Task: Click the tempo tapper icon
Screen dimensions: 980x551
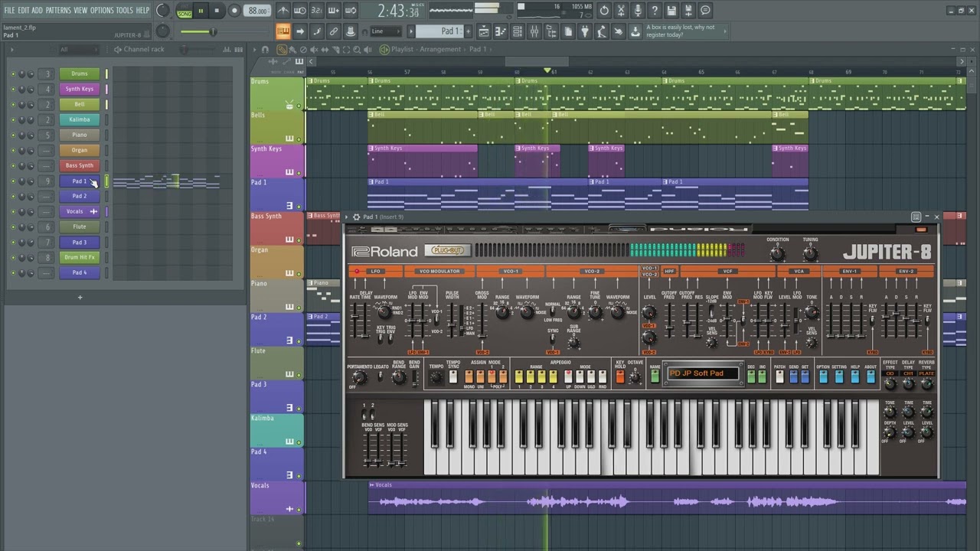Action: click(x=602, y=31)
